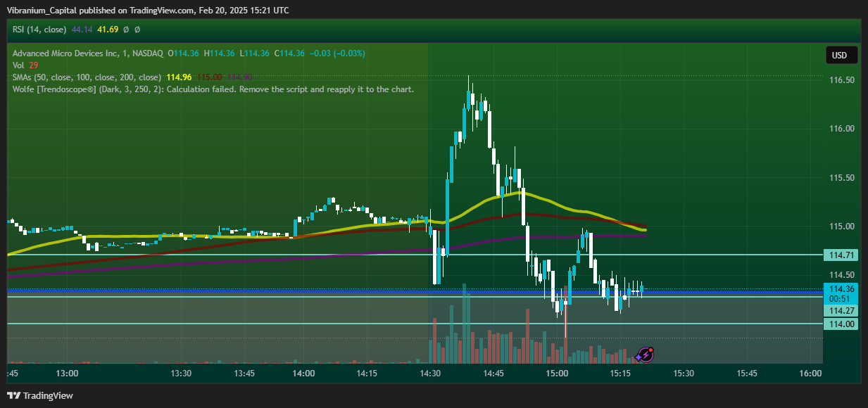The width and height of the screenshot is (868, 408).
Task: Click the change value −0.03 (−0.03%)
Action: coord(336,53)
